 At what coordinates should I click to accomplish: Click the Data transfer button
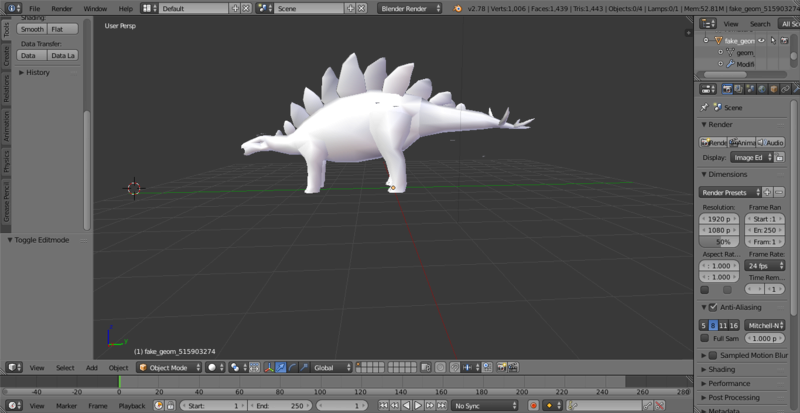coord(32,55)
